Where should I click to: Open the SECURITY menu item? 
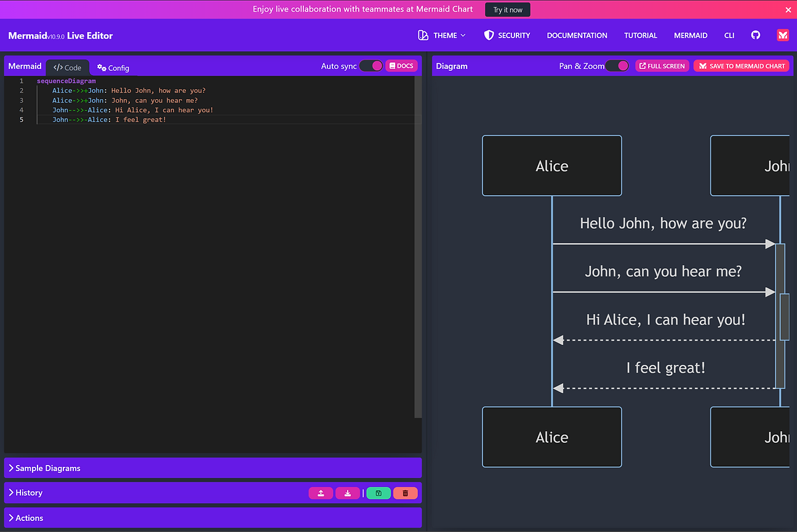pos(507,36)
